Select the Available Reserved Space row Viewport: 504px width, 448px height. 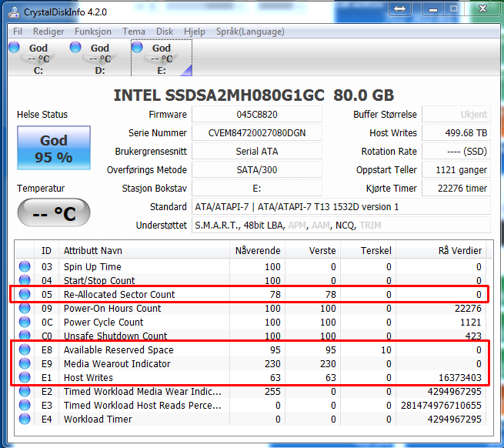pos(251,349)
